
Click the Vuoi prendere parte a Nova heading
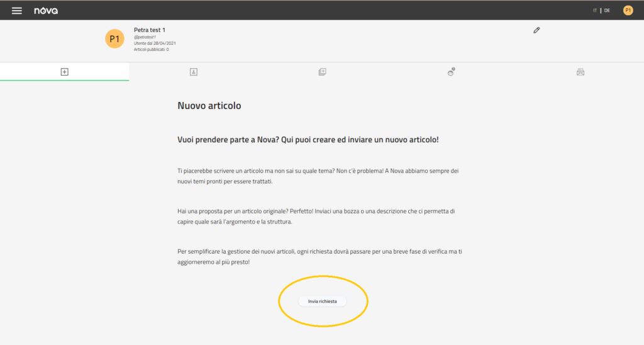[x=308, y=140]
